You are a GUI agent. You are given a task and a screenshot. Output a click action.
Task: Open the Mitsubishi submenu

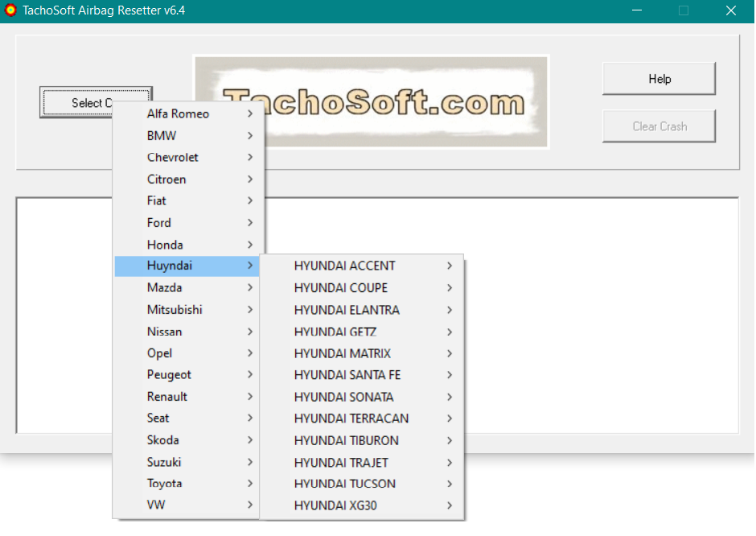[x=188, y=310]
